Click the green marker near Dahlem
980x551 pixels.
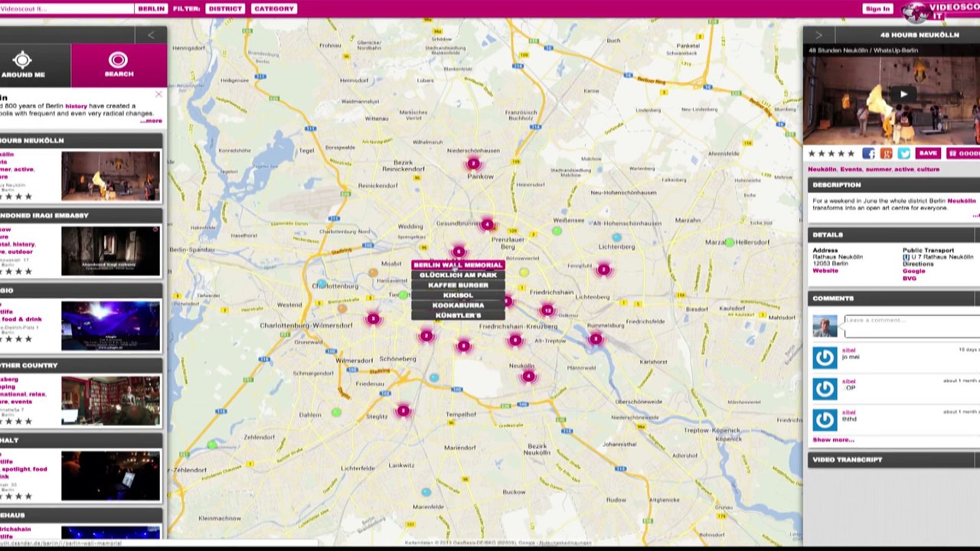[336, 412]
